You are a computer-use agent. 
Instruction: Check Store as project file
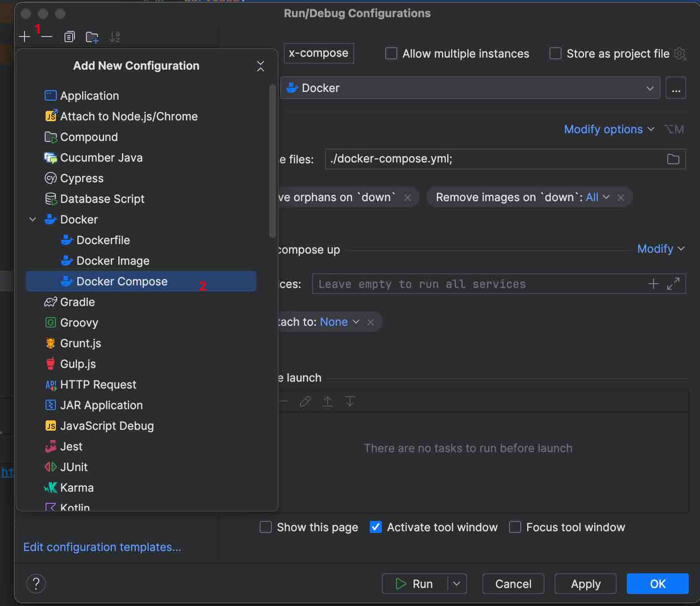[x=555, y=53]
